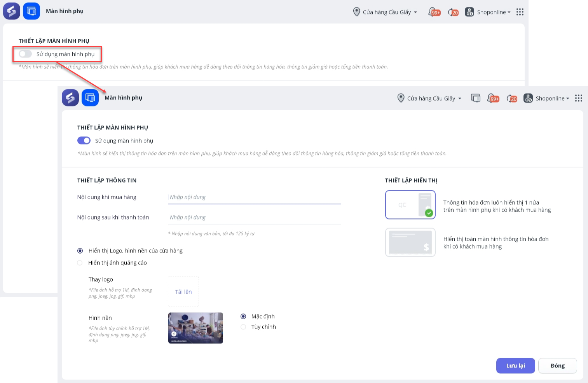The width and height of the screenshot is (588, 383).
Task: Open the notifications bell in the background window
Action: [x=434, y=12]
